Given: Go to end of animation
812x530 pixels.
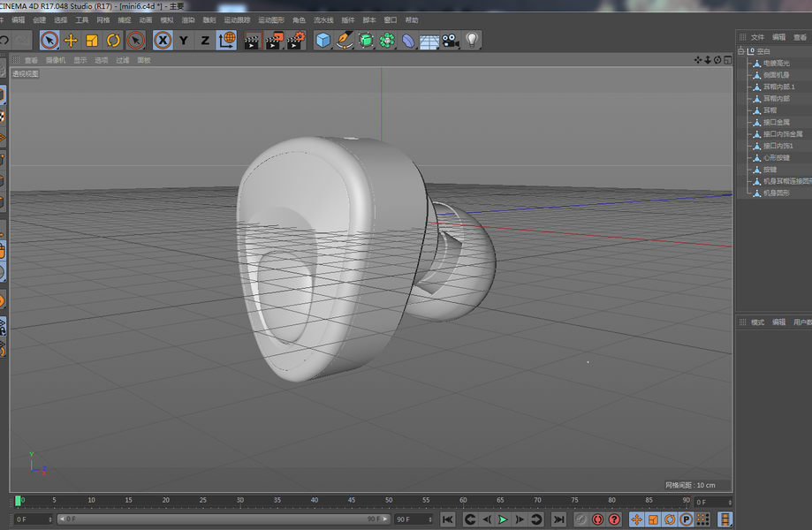Looking at the screenshot, I should (x=558, y=519).
